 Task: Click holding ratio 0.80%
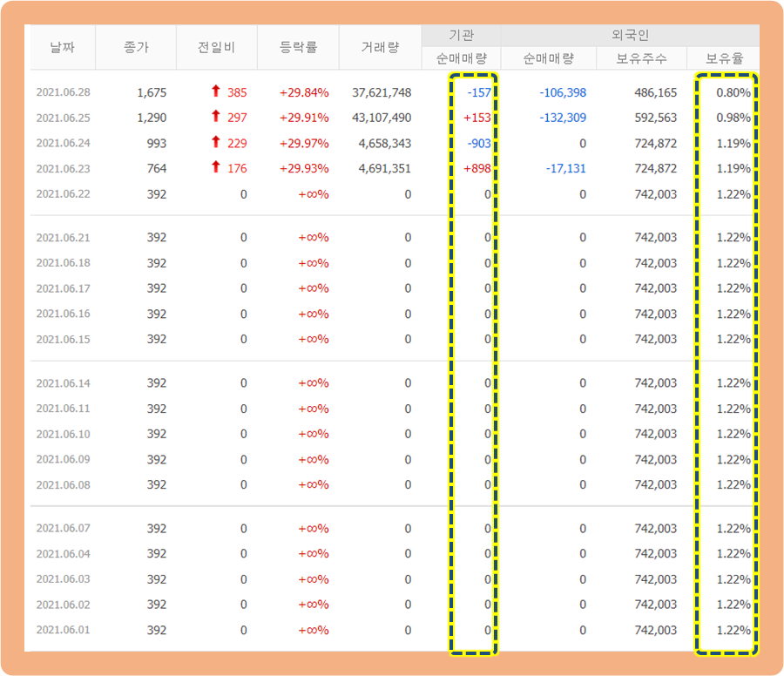click(x=733, y=92)
